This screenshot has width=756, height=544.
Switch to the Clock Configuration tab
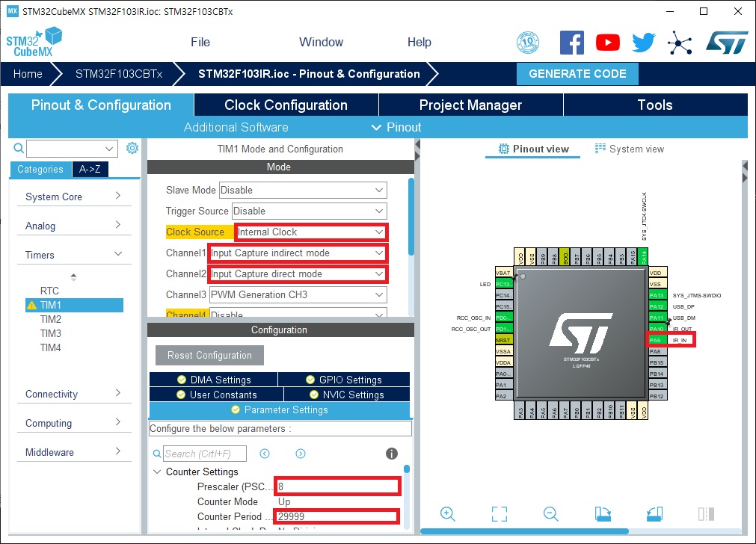(286, 105)
